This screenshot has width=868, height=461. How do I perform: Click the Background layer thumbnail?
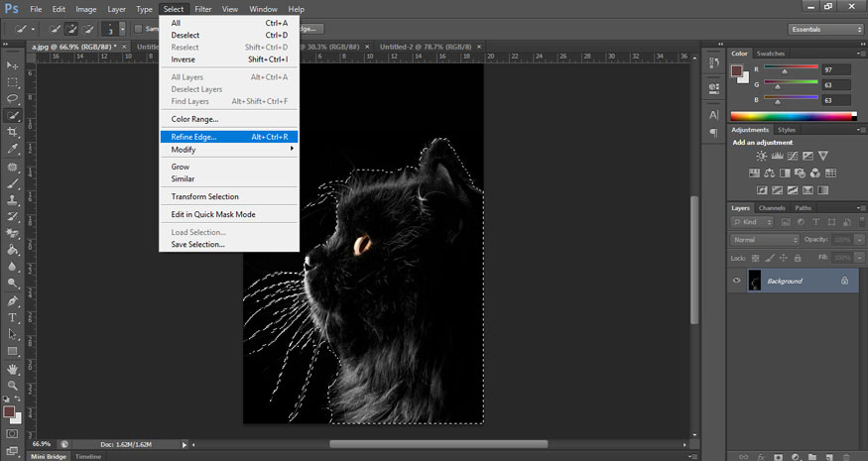point(754,281)
